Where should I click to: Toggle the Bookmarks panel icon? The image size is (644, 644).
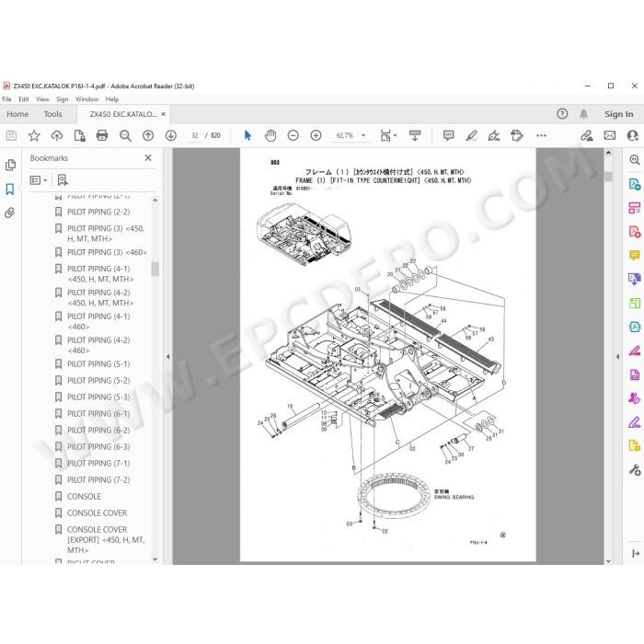10,190
